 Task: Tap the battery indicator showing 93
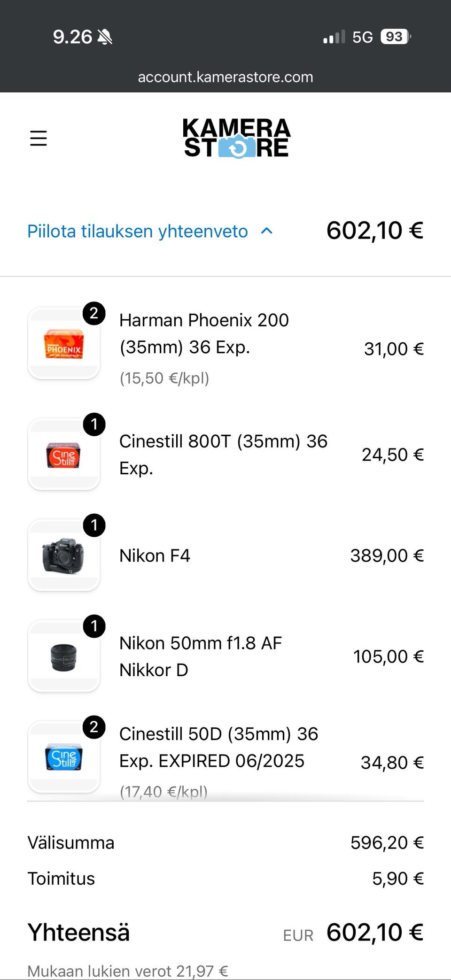coord(396,37)
